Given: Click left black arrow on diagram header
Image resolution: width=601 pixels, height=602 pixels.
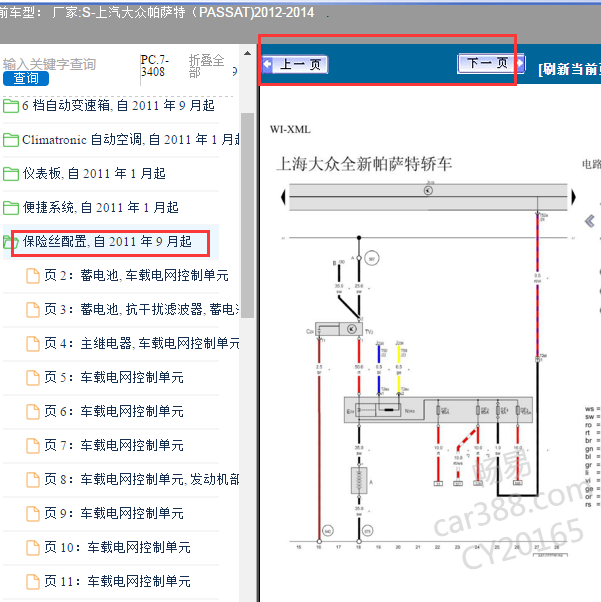Looking at the screenshot, I should 283,197.
